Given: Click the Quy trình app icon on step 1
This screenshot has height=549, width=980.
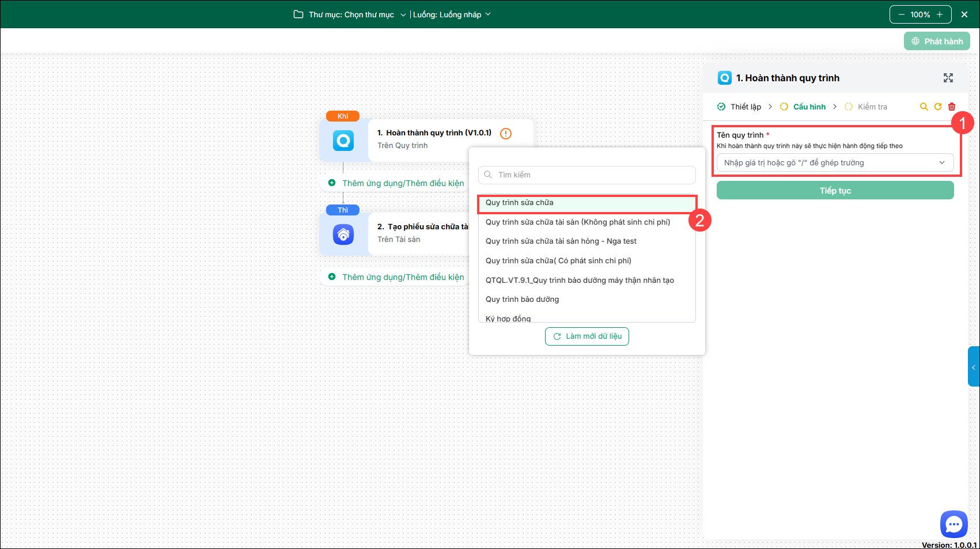Looking at the screenshot, I should pos(343,141).
